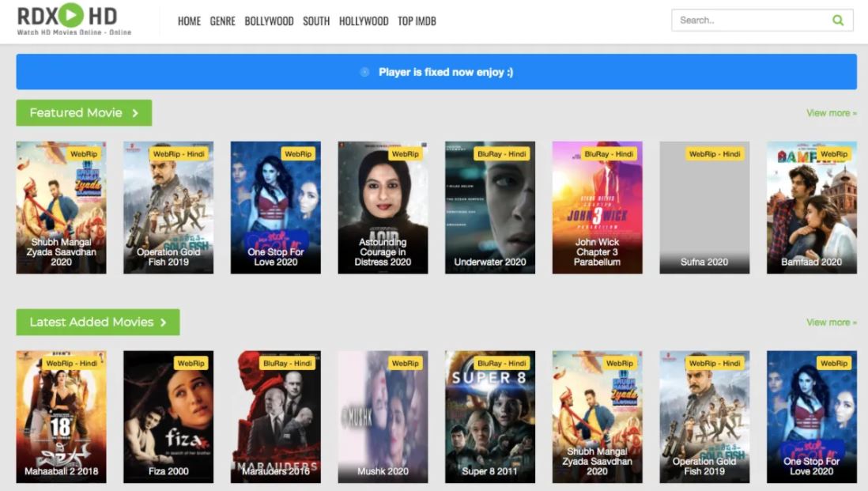Click the green search magnifier icon
The image size is (868, 491).
coord(838,20)
